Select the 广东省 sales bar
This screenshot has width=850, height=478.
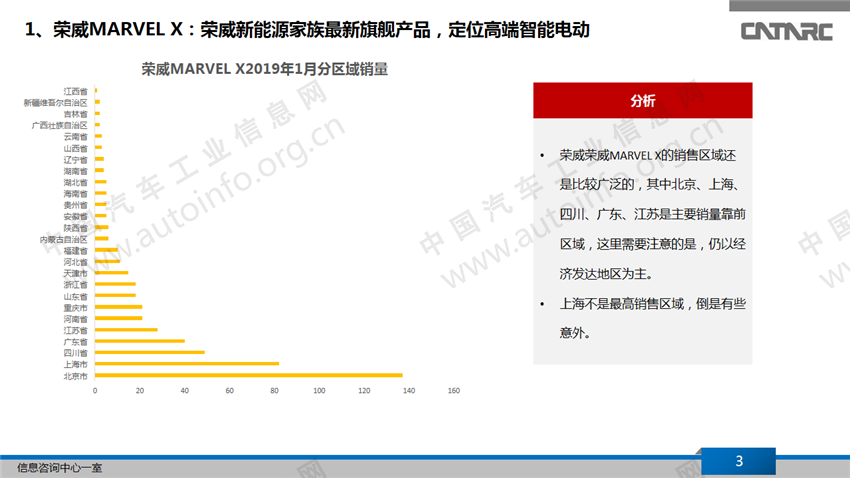pyautogui.click(x=140, y=341)
